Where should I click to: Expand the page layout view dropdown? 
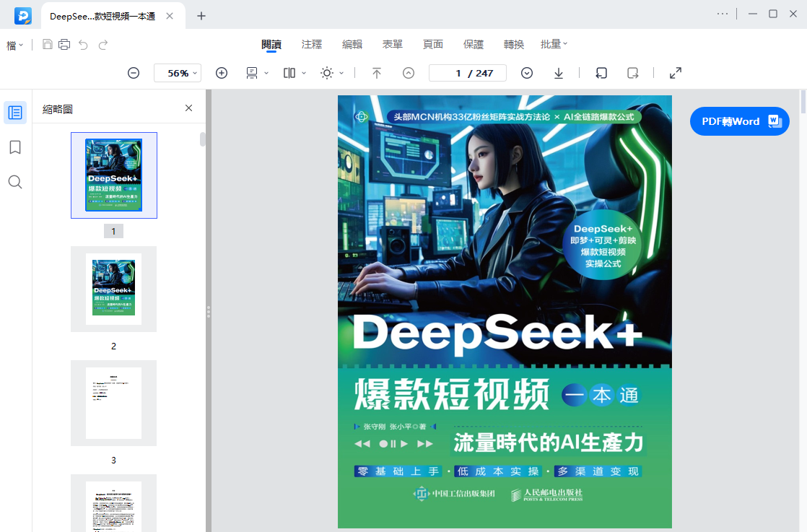click(295, 73)
